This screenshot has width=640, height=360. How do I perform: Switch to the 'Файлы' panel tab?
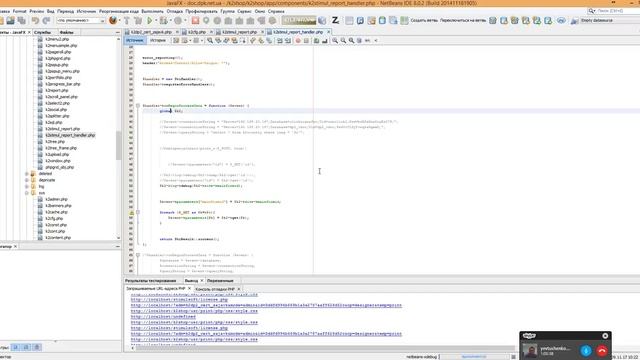(x=67, y=32)
